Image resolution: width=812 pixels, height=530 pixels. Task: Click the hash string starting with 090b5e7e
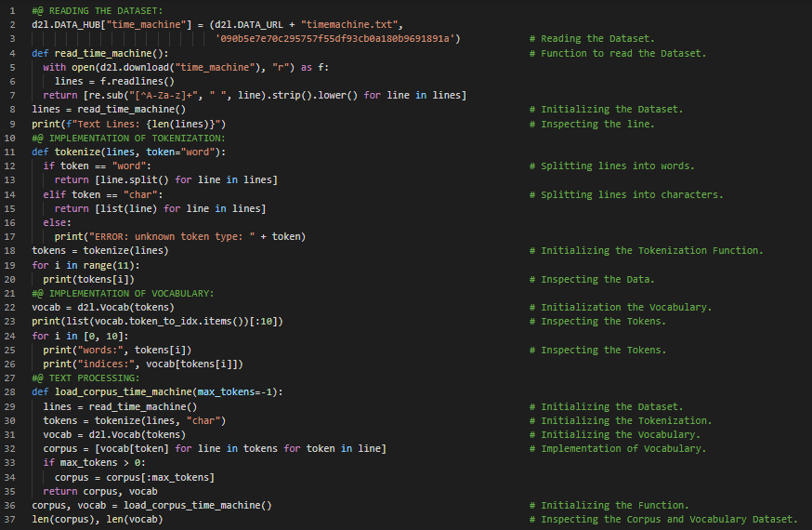[x=338, y=39]
